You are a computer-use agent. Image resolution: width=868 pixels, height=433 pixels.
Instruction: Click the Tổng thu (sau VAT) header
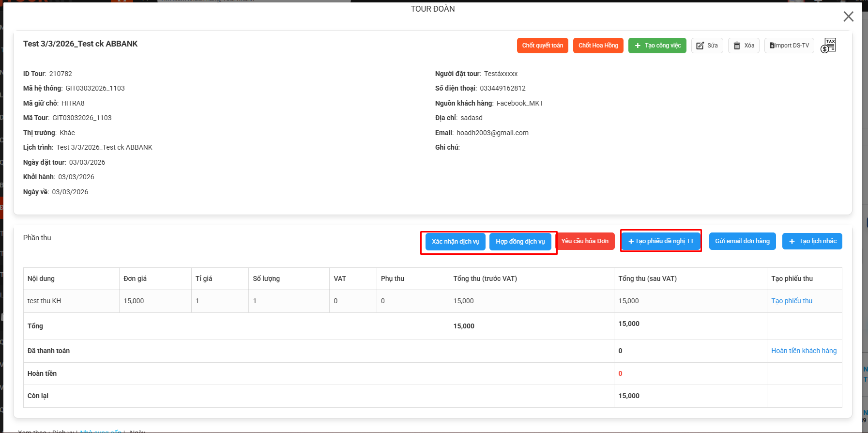pos(647,278)
